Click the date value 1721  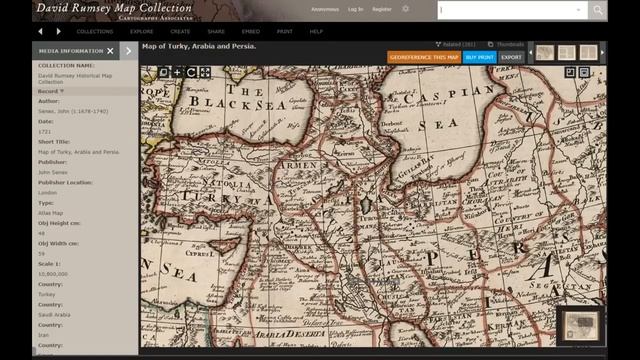point(44,131)
